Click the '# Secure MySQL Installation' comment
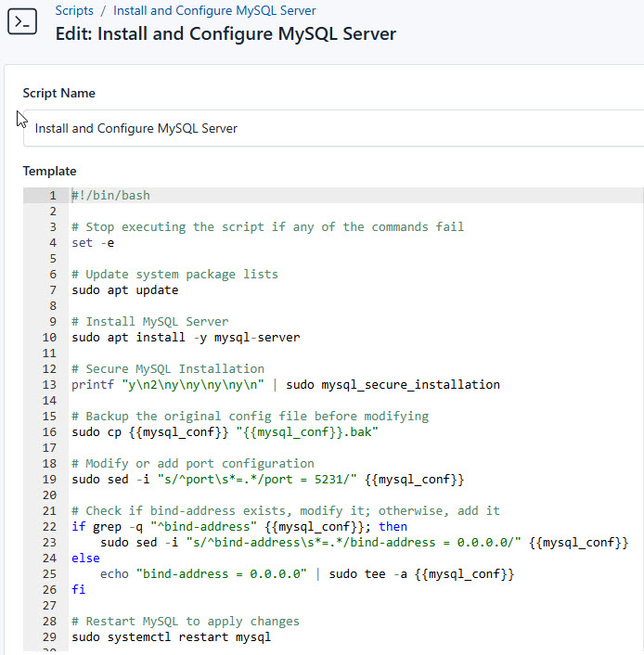 [168, 369]
